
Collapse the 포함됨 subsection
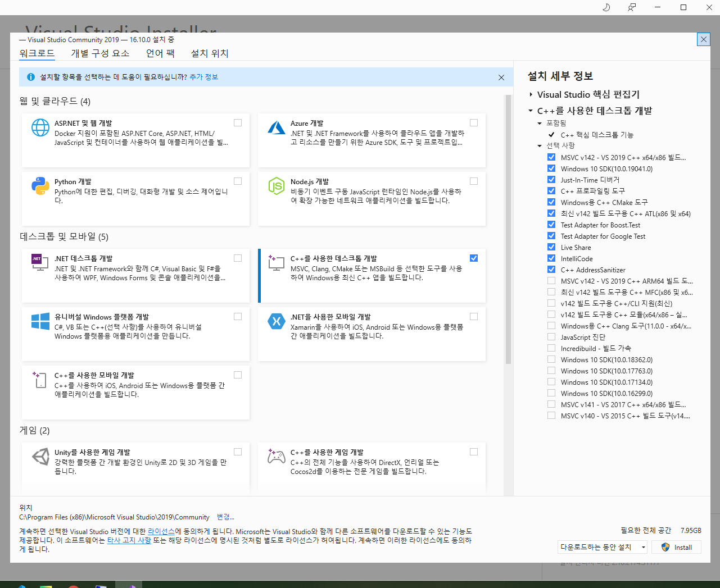[x=540, y=123]
